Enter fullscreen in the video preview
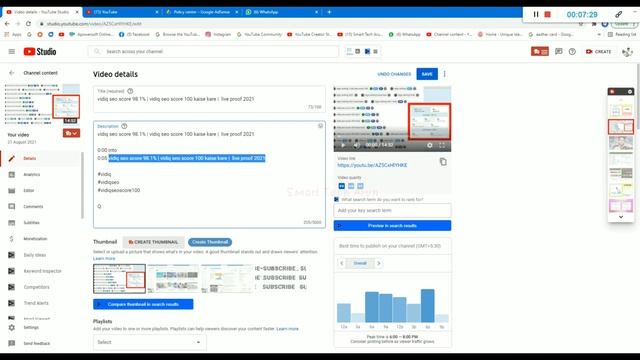Screen dimensions: 640x360 tap(442, 145)
